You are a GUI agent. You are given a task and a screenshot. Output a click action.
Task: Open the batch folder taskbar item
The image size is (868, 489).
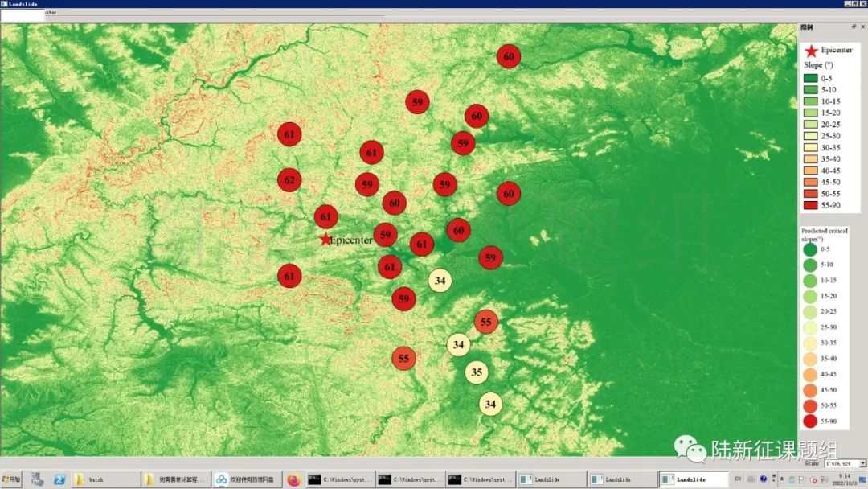104,479
